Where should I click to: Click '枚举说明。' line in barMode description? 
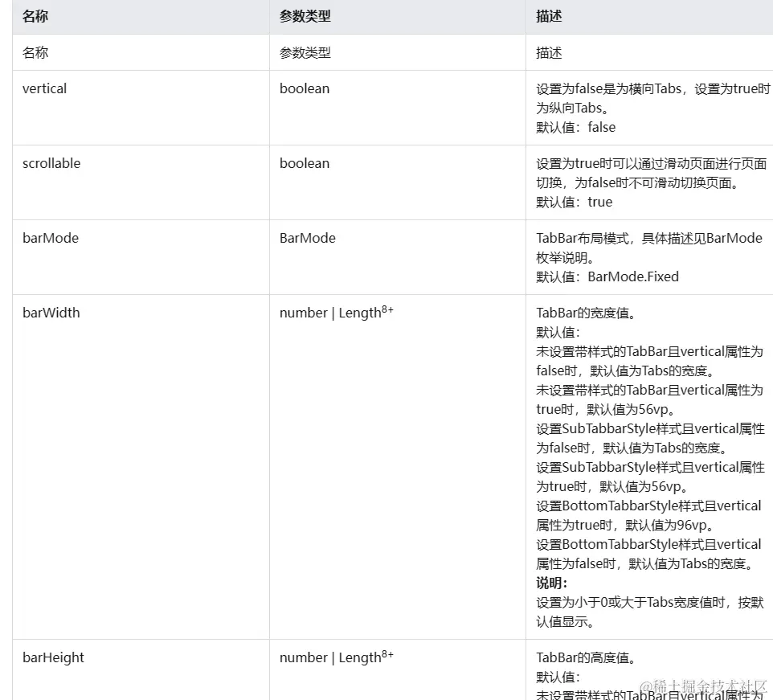(x=565, y=257)
